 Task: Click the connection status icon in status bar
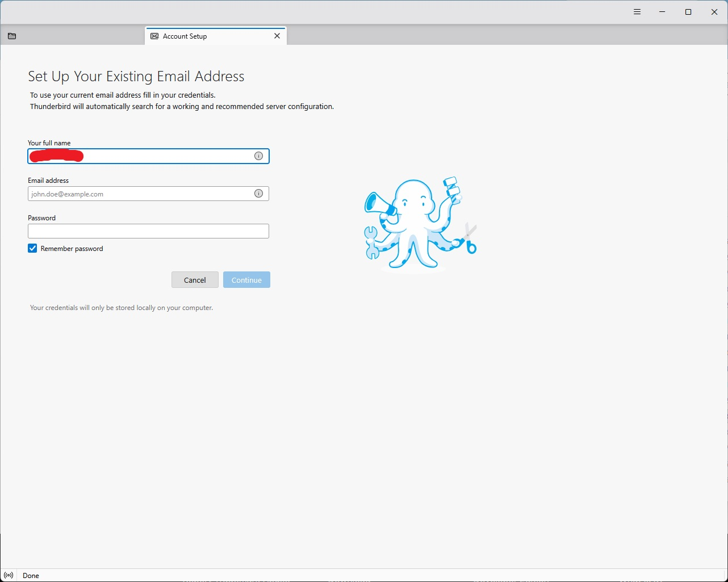pos(9,575)
